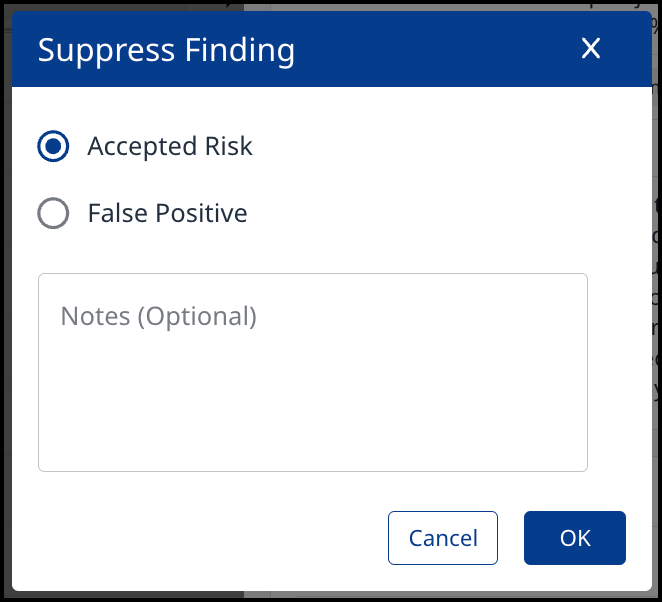
Task: Click the "Suppress Finding" dialog title
Action: [x=166, y=49]
